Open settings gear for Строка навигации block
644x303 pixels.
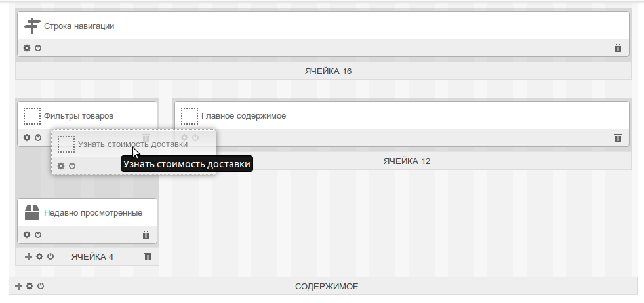point(27,48)
